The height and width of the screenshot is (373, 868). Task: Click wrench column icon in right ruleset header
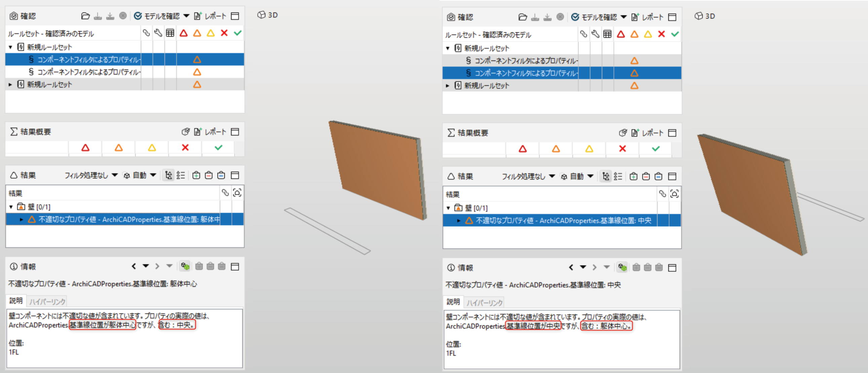tap(595, 34)
